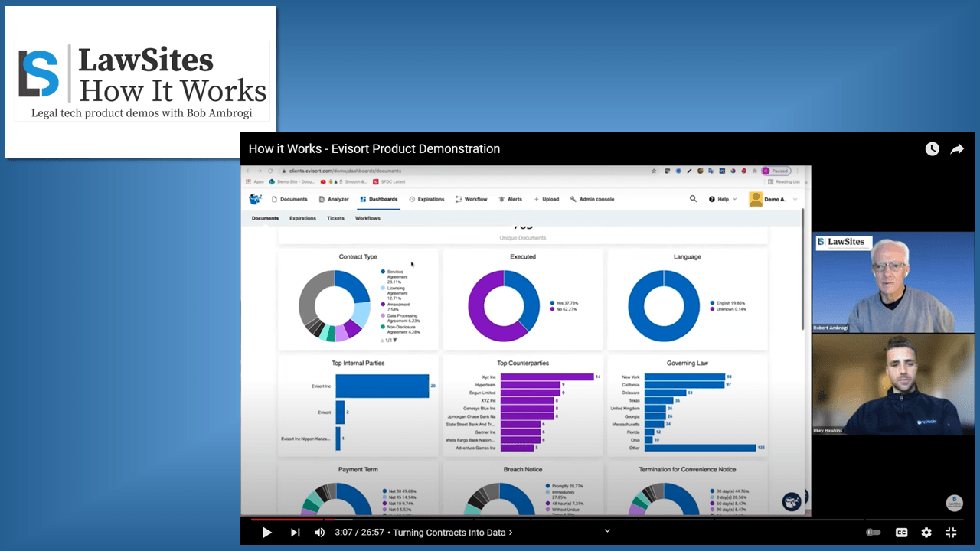Mute the video volume
The width and height of the screenshot is (980, 551).
click(x=319, y=533)
